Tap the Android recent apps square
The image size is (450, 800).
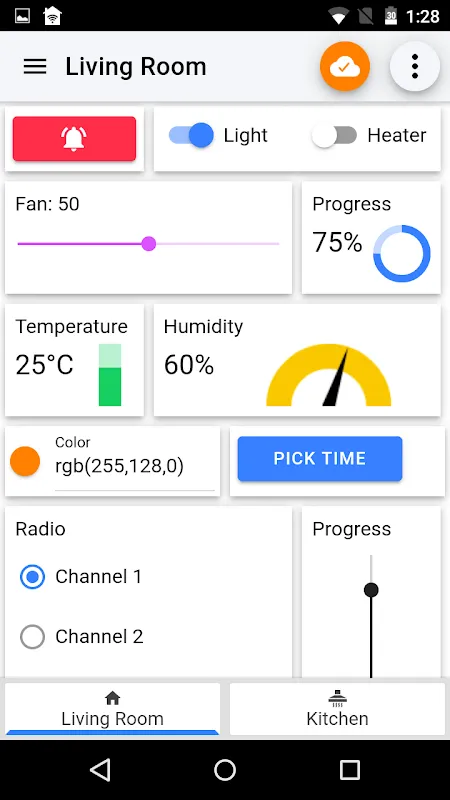[349, 769]
